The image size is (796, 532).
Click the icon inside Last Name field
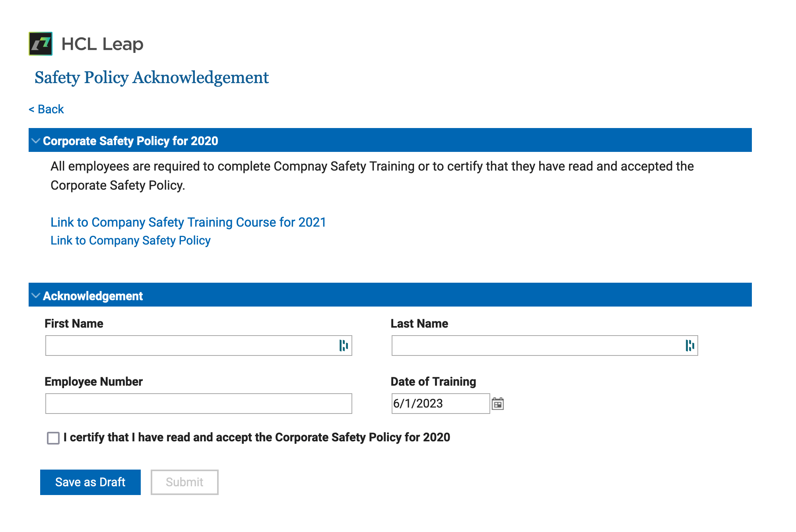690,346
